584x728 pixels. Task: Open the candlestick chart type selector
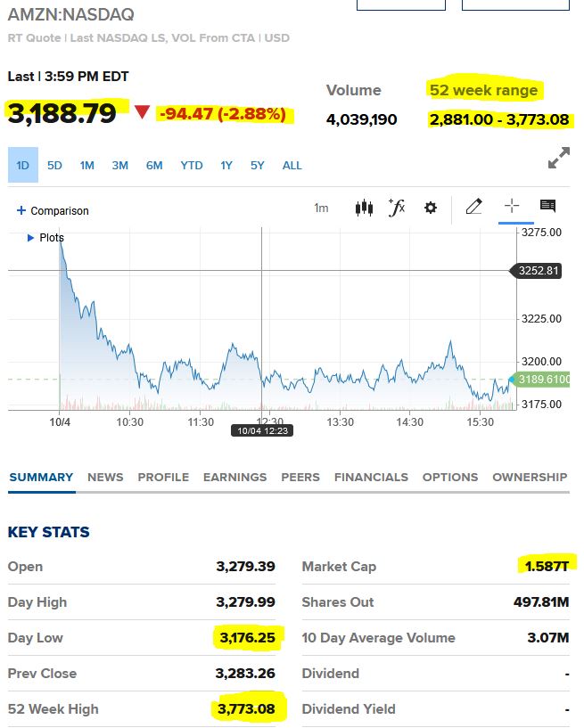click(x=364, y=208)
